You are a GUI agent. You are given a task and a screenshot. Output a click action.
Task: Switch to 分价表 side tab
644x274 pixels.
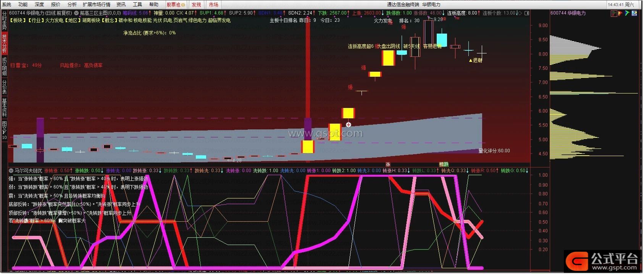click(4, 87)
